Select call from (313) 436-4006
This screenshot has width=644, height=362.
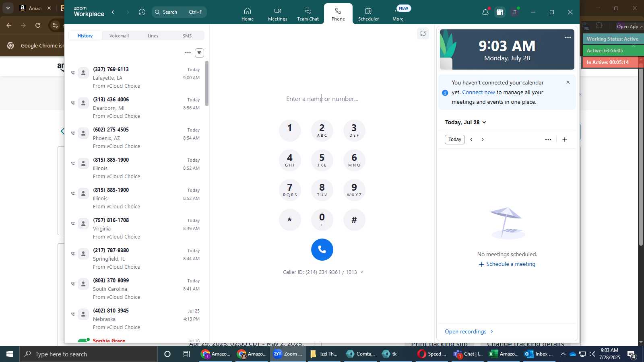[x=136, y=108]
